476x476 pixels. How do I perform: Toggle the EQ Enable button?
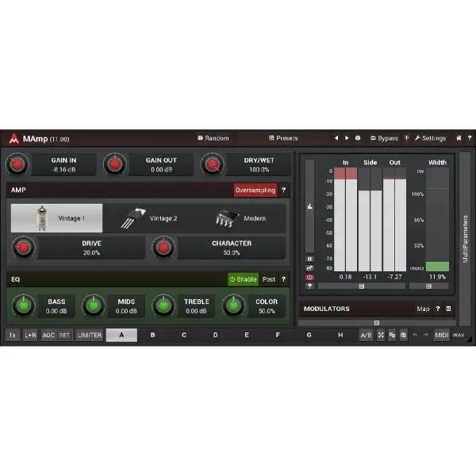click(243, 279)
